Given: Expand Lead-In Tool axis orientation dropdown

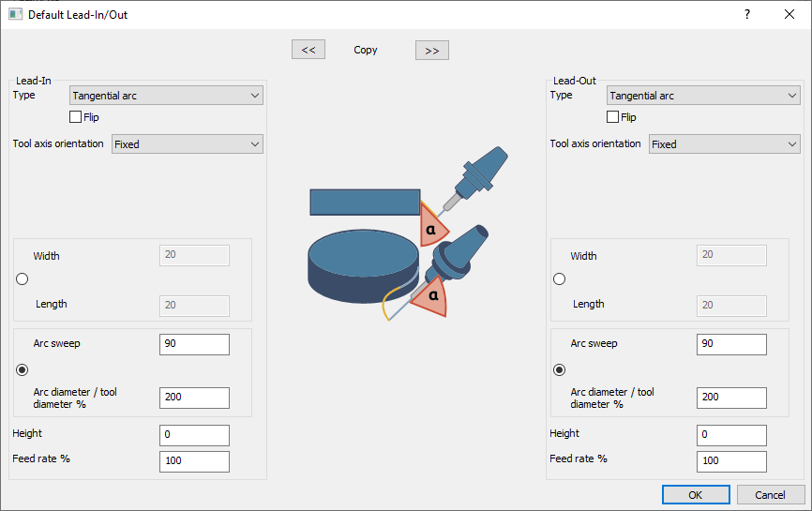Looking at the screenshot, I should [x=187, y=143].
